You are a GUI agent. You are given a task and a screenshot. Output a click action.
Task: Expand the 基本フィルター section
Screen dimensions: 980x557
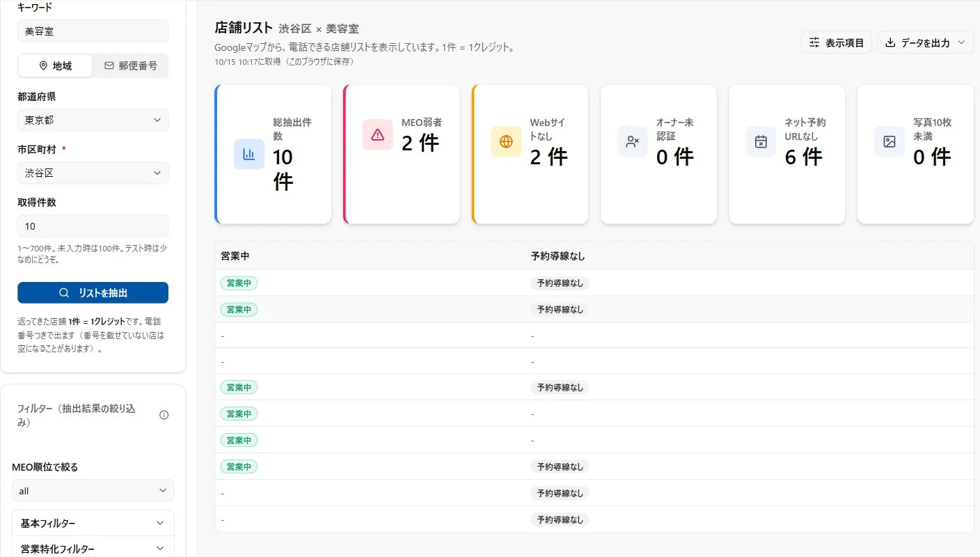[93, 523]
